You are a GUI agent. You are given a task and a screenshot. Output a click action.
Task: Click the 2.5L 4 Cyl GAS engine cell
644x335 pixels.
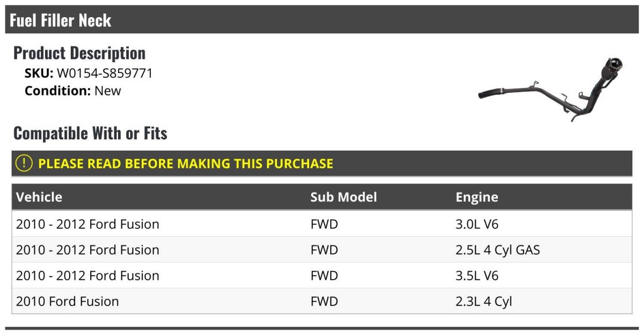point(497,250)
